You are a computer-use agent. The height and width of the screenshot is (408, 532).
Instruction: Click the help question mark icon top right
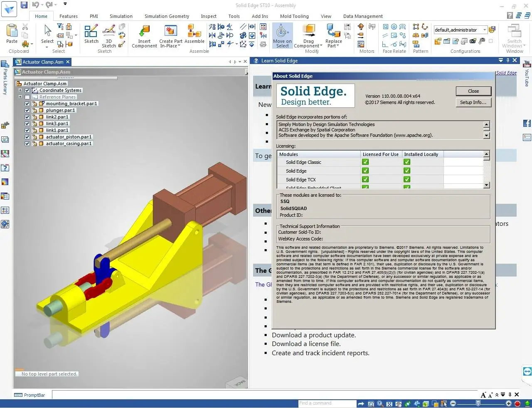(510, 15)
